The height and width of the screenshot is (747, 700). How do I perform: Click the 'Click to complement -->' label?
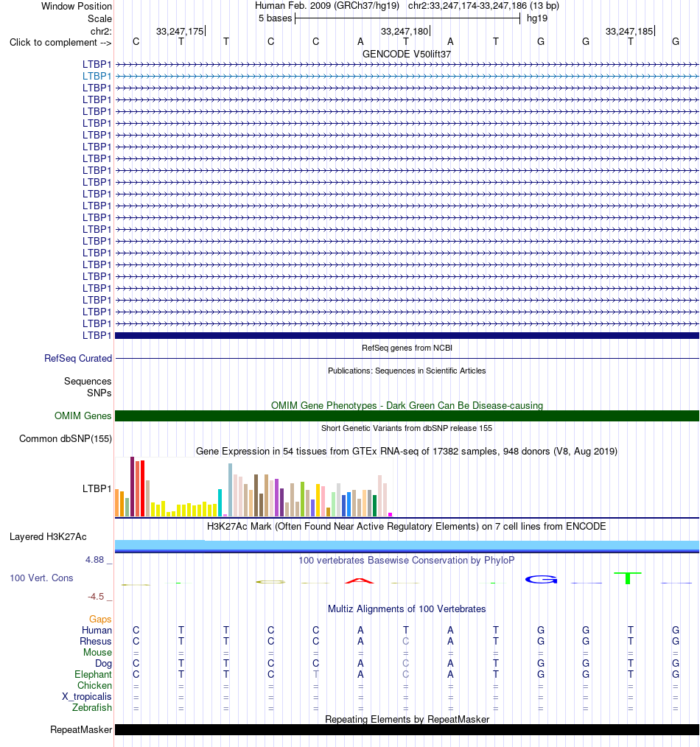point(60,43)
